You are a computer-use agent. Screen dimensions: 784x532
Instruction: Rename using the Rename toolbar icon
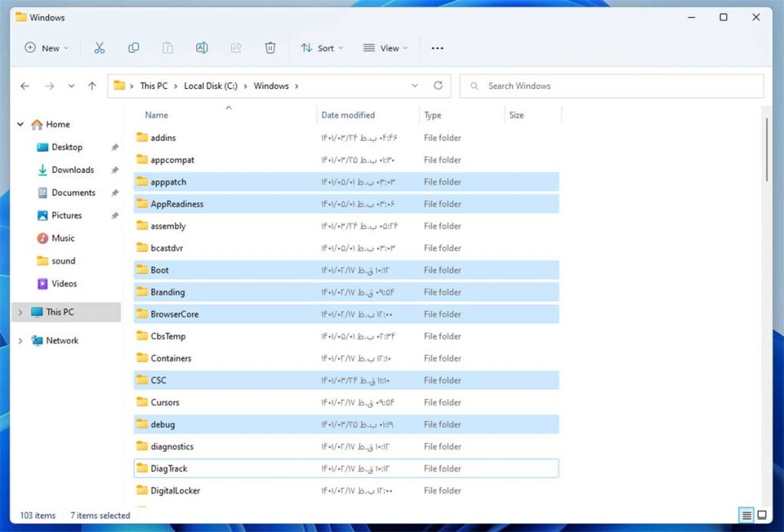point(201,47)
